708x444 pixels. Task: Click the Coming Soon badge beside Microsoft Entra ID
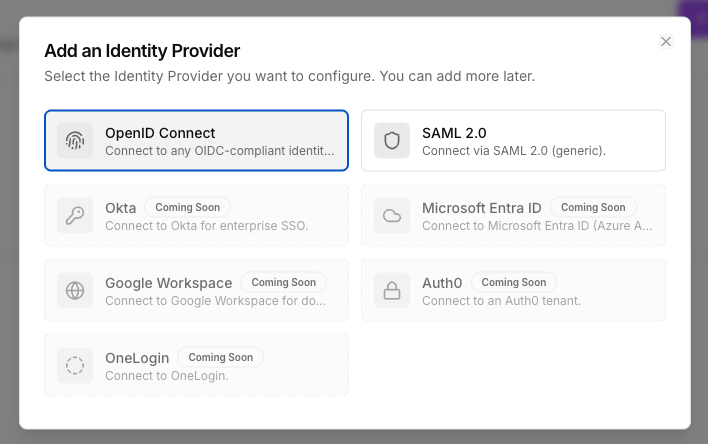593,207
